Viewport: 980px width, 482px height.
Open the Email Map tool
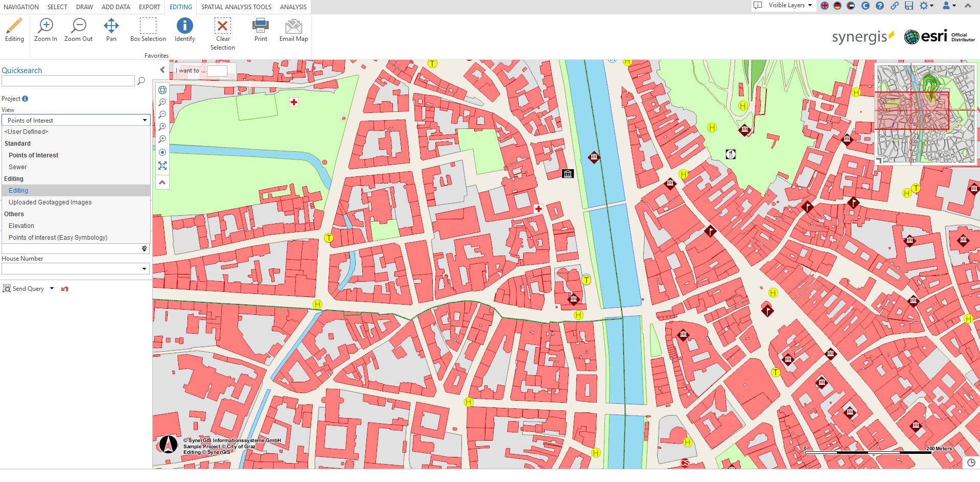(x=293, y=30)
